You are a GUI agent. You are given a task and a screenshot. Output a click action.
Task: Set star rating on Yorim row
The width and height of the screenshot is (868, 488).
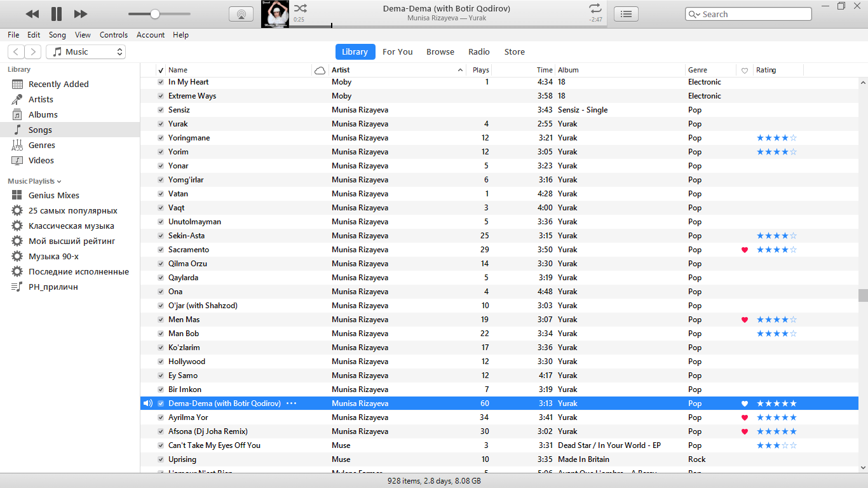click(x=776, y=152)
